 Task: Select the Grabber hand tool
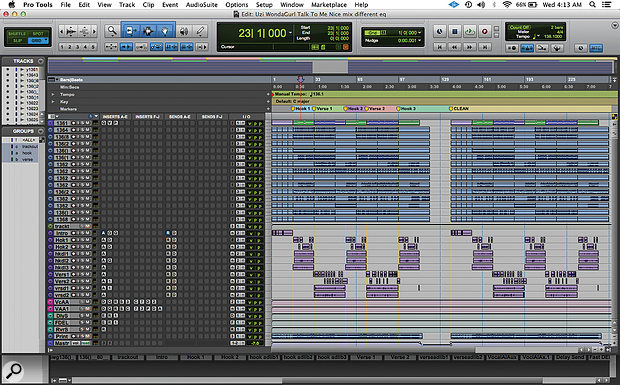165,30
